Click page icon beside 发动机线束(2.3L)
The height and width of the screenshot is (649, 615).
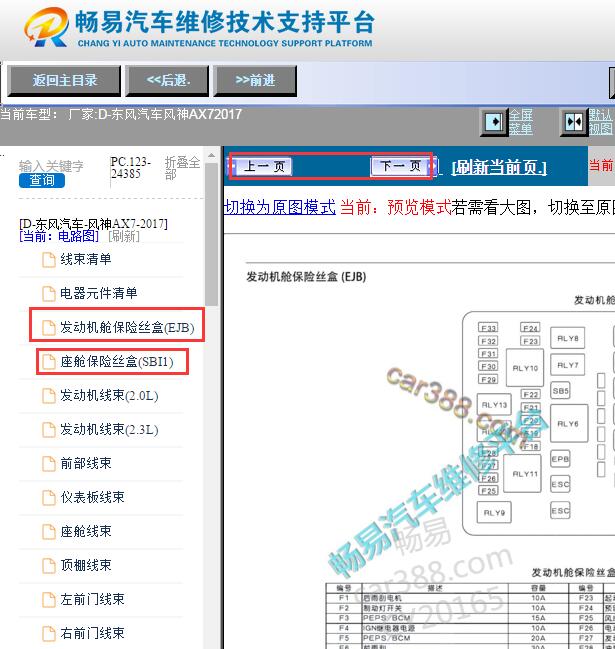pyautogui.click(x=49, y=430)
